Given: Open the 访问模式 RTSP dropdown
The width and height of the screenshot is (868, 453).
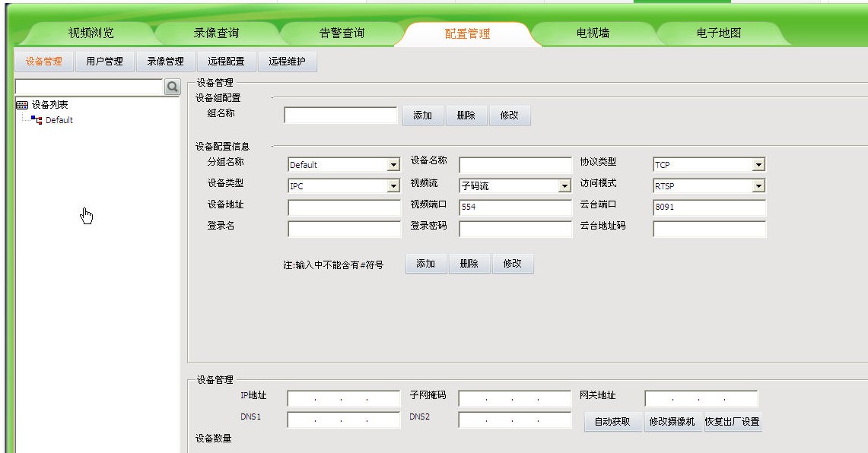Looking at the screenshot, I should coord(709,186).
